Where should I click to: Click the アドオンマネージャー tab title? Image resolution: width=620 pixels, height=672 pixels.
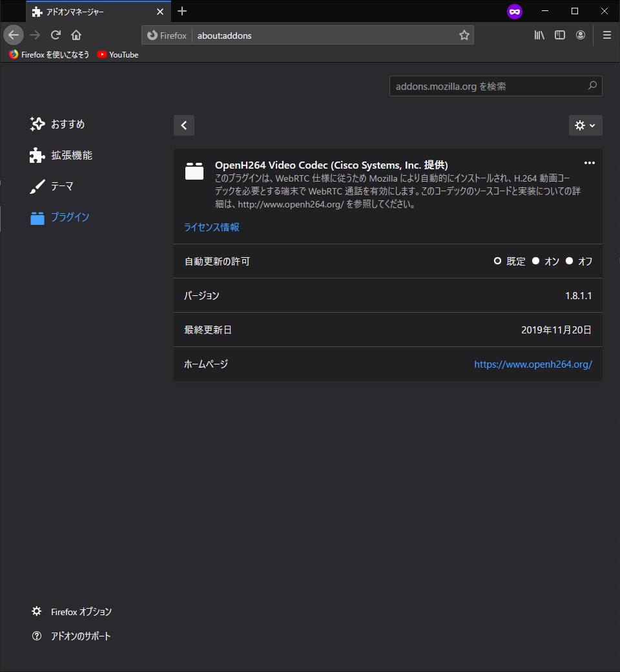(x=75, y=12)
